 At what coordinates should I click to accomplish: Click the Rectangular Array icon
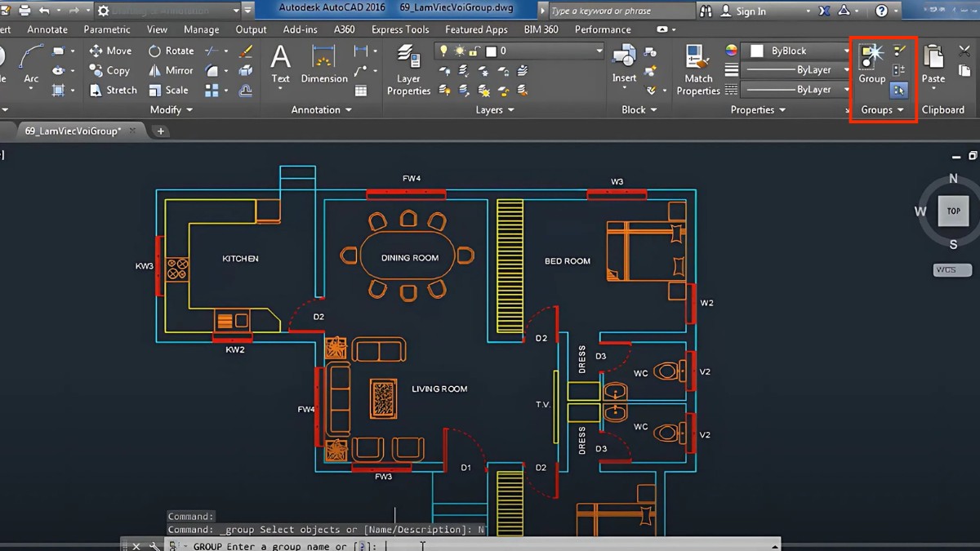tap(212, 91)
